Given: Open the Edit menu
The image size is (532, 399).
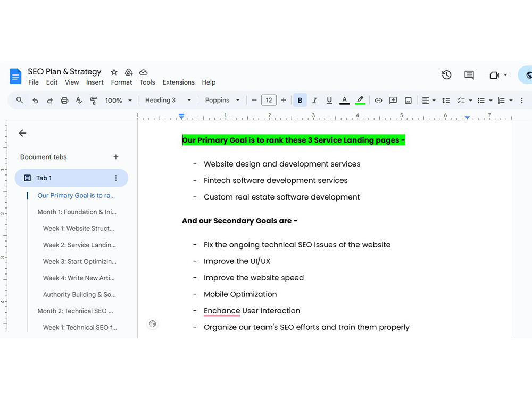Looking at the screenshot, I should 52,82.
